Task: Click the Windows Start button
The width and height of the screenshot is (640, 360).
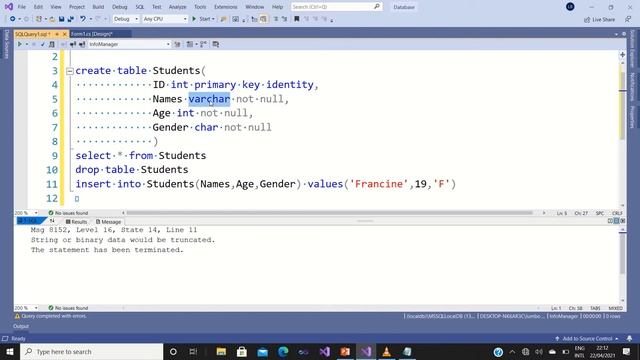Action: tap(10, 351)
